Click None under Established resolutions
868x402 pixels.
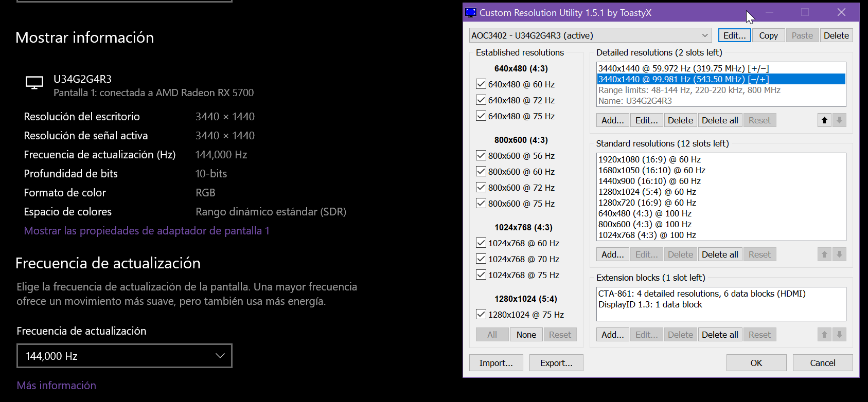coord(526,335)
